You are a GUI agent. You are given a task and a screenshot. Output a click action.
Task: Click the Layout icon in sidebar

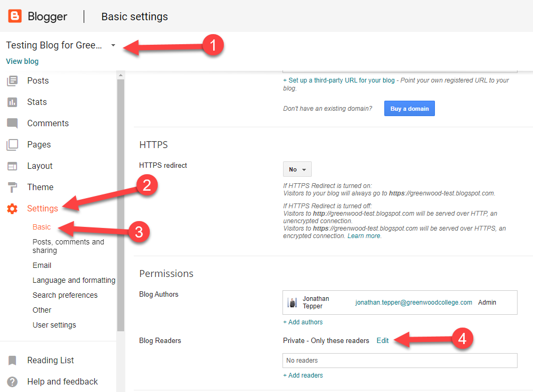[12, 166]
